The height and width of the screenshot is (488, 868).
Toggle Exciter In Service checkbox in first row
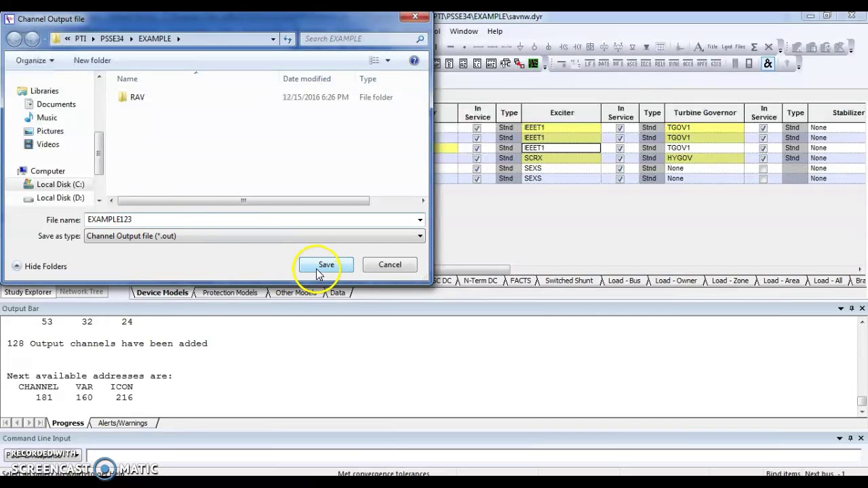(477, 127)
